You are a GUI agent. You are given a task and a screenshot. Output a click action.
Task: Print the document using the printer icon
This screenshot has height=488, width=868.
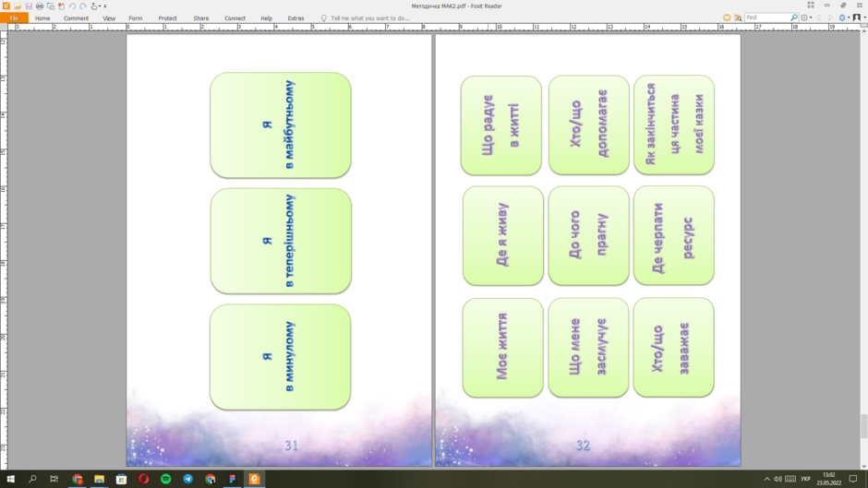pyautogui.click(x=40, y=6)
